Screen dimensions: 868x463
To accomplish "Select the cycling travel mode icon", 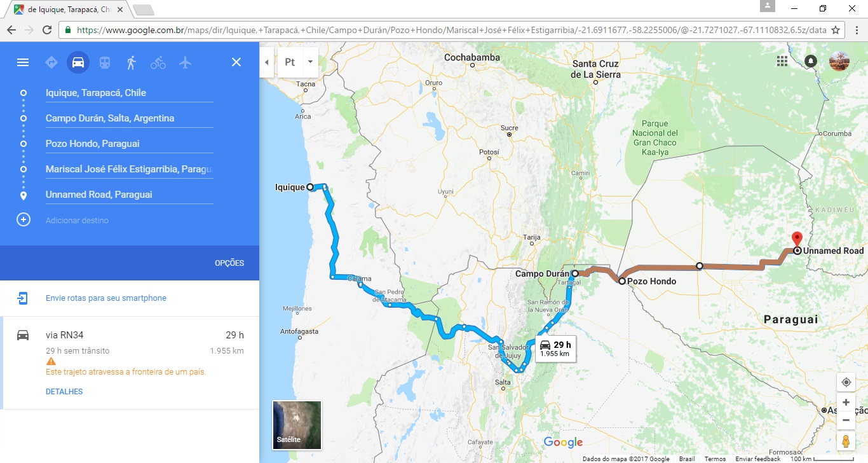I will tap(158, 62).
